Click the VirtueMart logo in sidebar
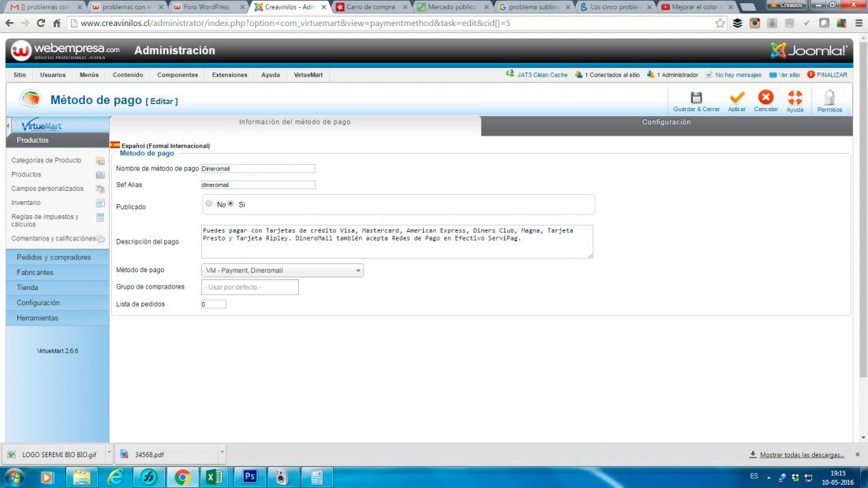 tap(42, 125)
